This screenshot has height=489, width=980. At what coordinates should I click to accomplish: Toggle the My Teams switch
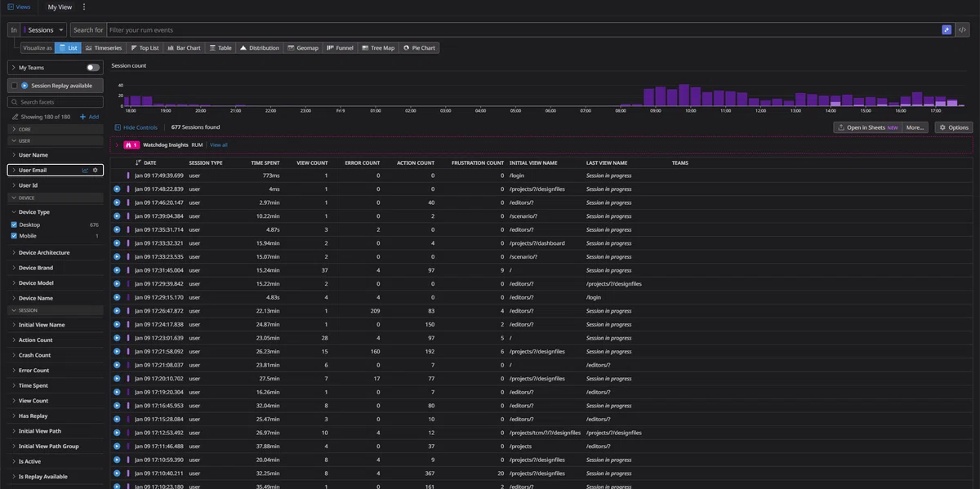pos(93,68)
